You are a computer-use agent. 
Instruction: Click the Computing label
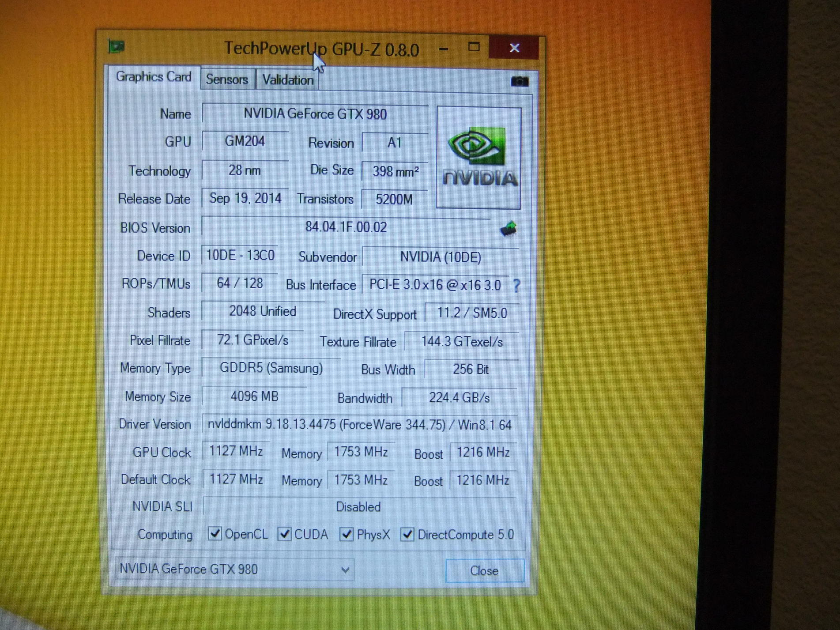(x=165, y=534)
